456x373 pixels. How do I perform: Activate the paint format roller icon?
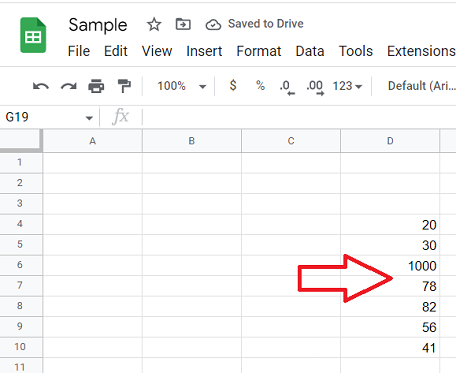point(124,86)
